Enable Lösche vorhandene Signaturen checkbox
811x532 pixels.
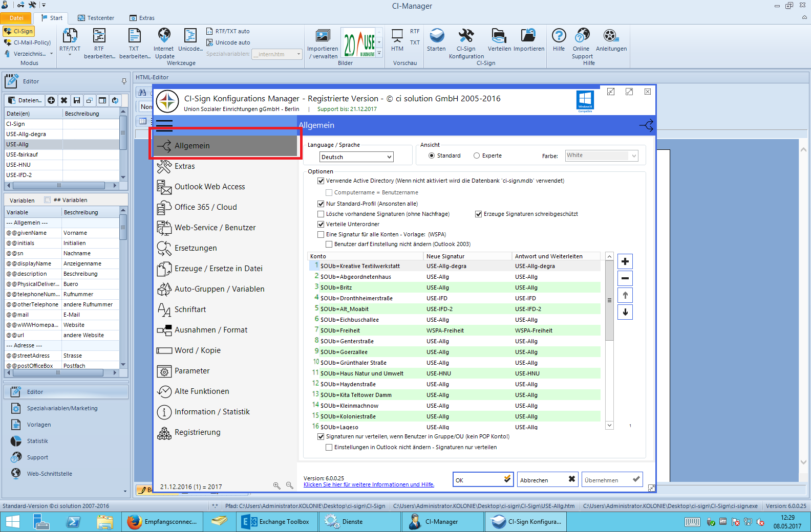[321, 214]
